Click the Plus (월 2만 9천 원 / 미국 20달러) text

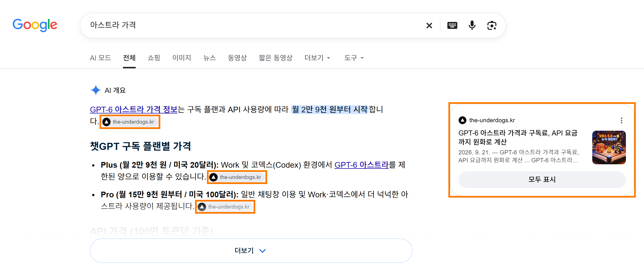coord(159,165)
